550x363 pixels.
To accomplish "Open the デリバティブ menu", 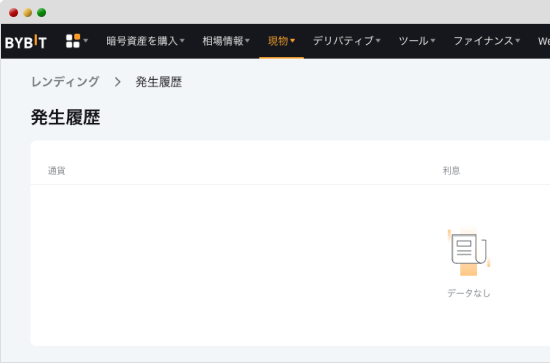I will (x=347, y=41).
